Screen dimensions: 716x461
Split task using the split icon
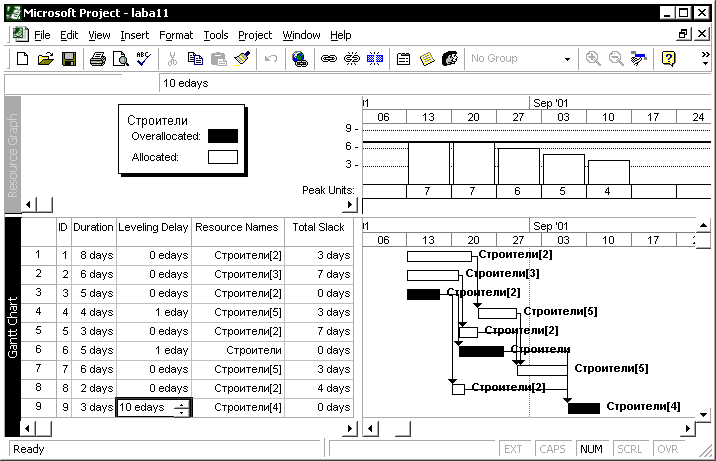click(375, 59)
